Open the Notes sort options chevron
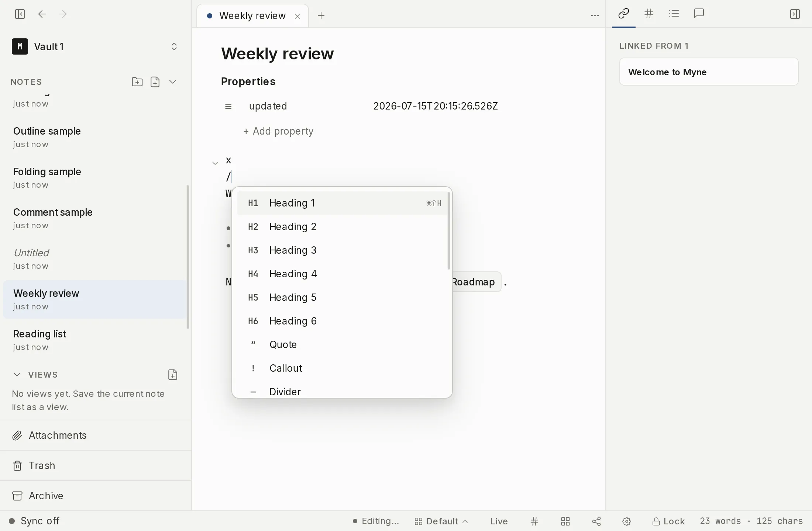This screenshot has height=531, width=812. [173, 82]
